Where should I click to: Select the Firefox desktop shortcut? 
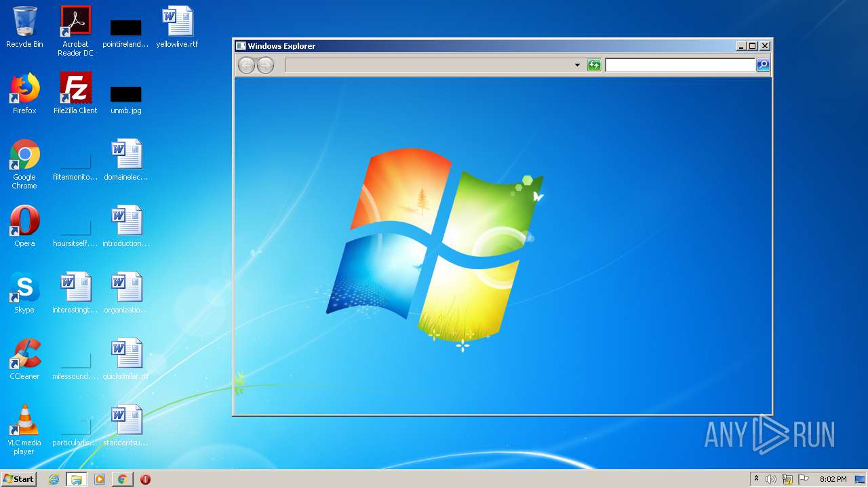24,94
